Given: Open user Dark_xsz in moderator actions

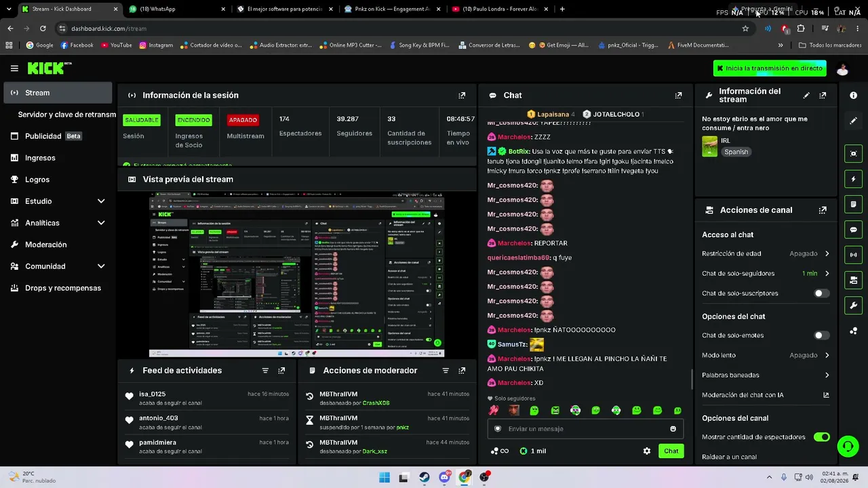Looking at the screenshot, I should (x=374, y=451).
